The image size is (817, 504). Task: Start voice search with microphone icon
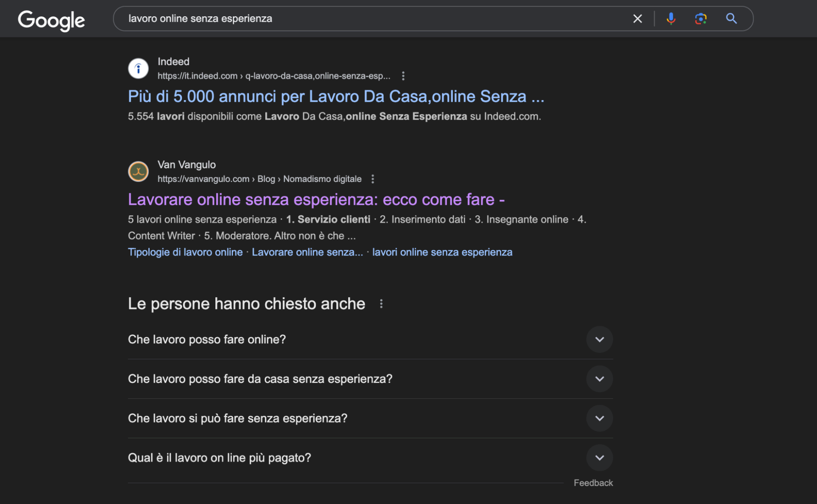click(671, 19)
